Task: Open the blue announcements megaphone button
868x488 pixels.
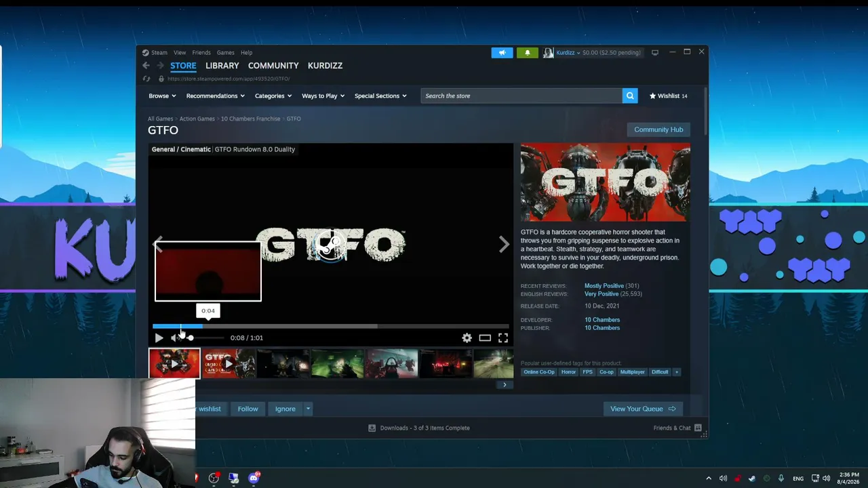Action: click(x=502, y=52)
